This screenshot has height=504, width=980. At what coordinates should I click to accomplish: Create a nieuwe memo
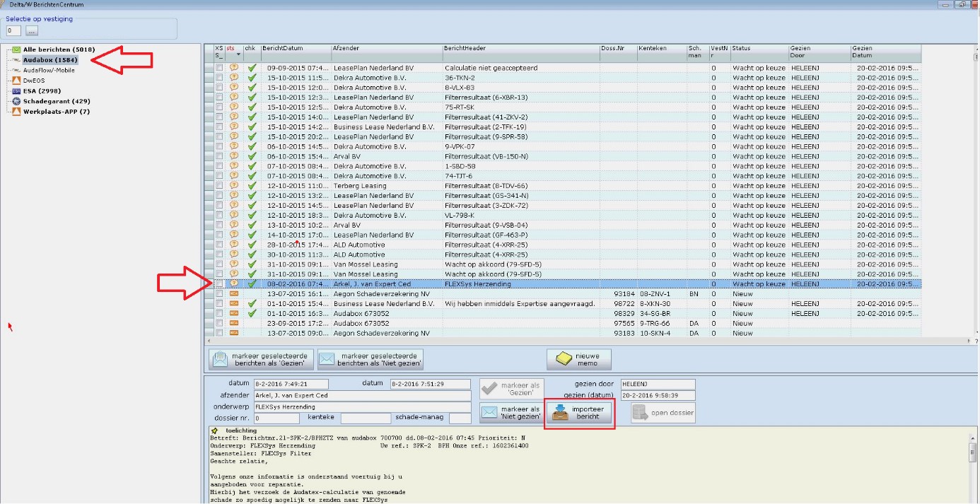tap(578, 359)
